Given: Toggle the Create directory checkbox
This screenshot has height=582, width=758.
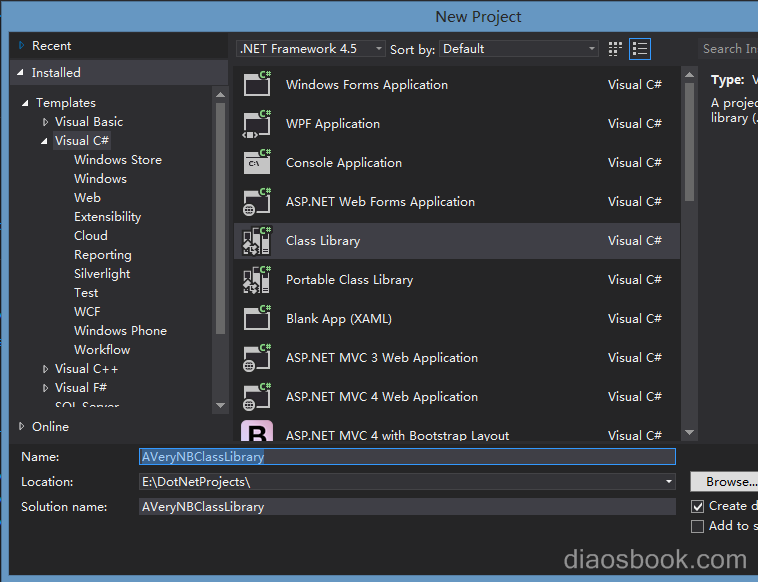Looking at the screenshot, I should tap(697, 506).
